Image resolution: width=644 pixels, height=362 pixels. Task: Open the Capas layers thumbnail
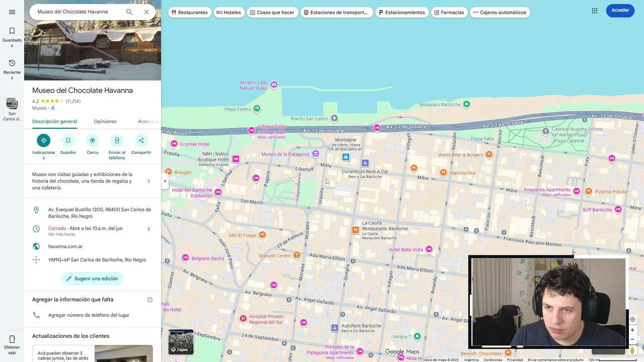click(181, 342)
